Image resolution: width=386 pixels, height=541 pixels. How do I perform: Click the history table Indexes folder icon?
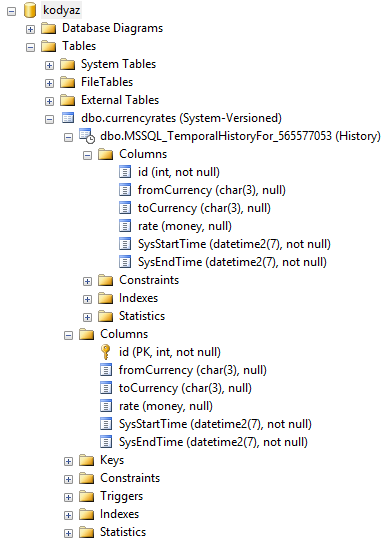point(106,298)
